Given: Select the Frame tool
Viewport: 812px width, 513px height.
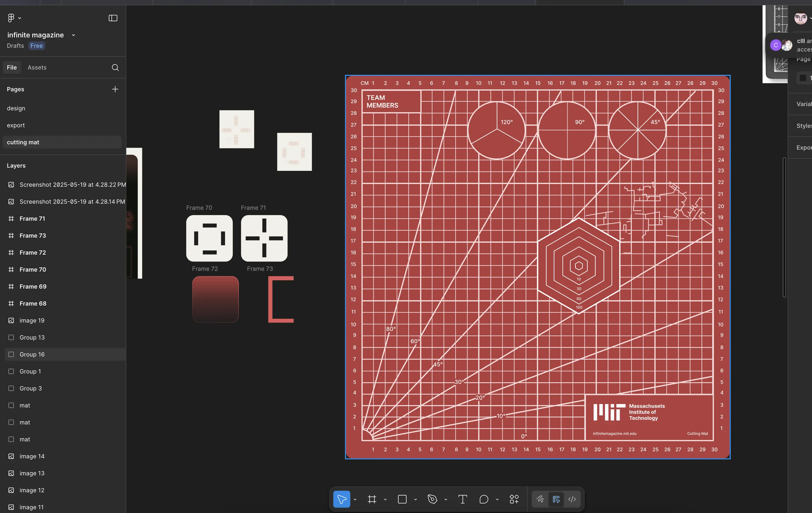Looking at the screenshot, I should coord(372,499).
